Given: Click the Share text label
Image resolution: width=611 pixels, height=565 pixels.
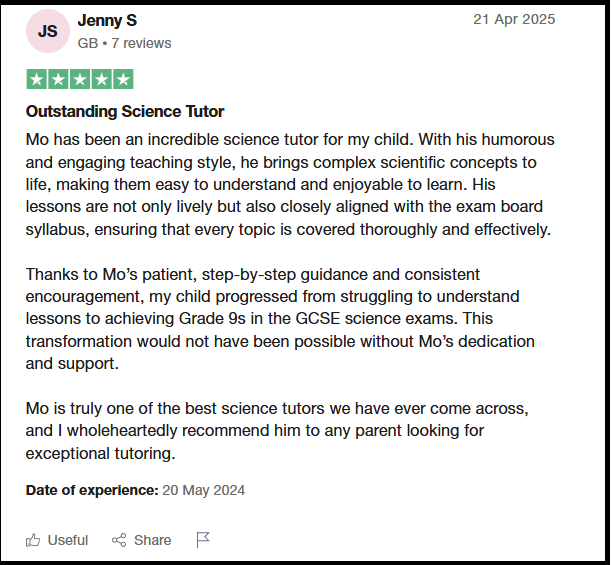Looking at the screenshot, I should point(152,540).
